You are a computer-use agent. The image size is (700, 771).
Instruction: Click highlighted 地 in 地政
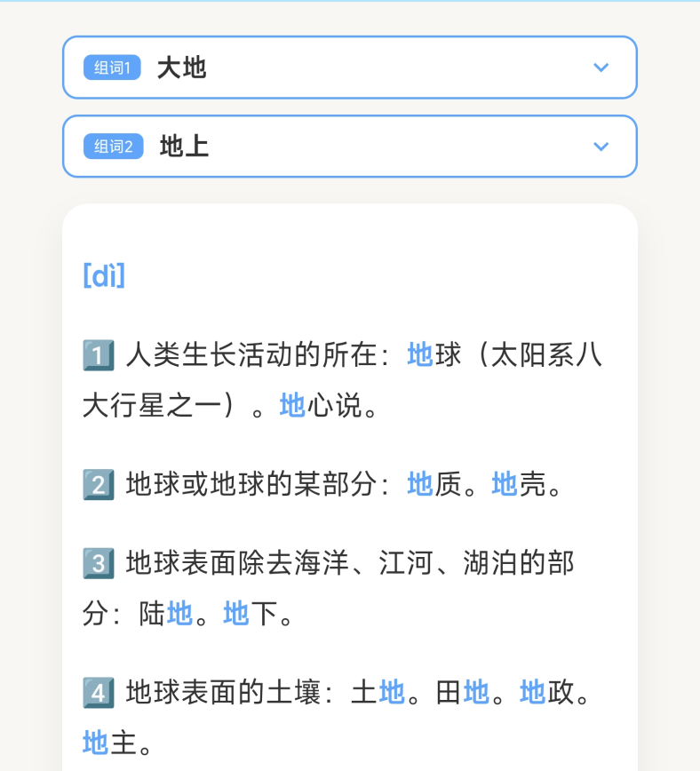click(x=533, y=692)
